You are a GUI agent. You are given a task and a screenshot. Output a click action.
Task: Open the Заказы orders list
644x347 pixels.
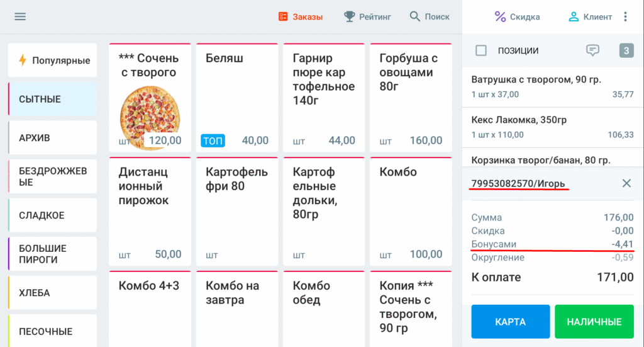point(301,17)
